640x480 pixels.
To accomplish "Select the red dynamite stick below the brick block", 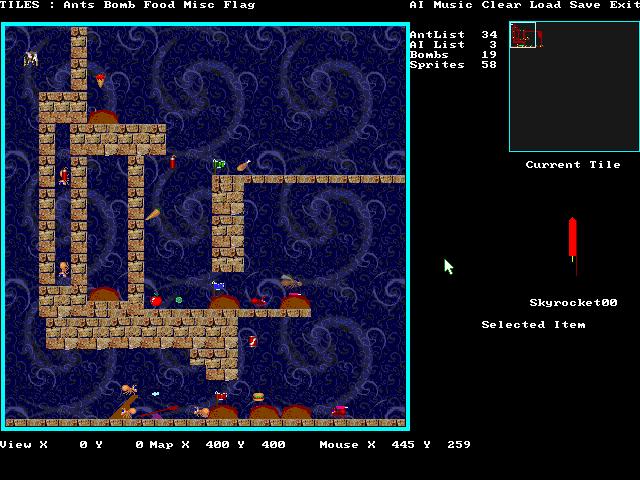I will pyautogui.click(x=173, y=162).
